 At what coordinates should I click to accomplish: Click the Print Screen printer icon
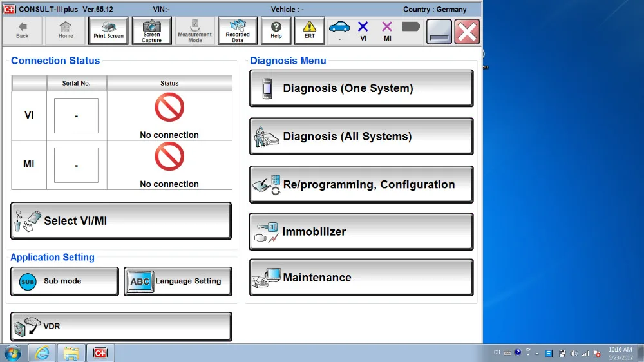point(108,30)
